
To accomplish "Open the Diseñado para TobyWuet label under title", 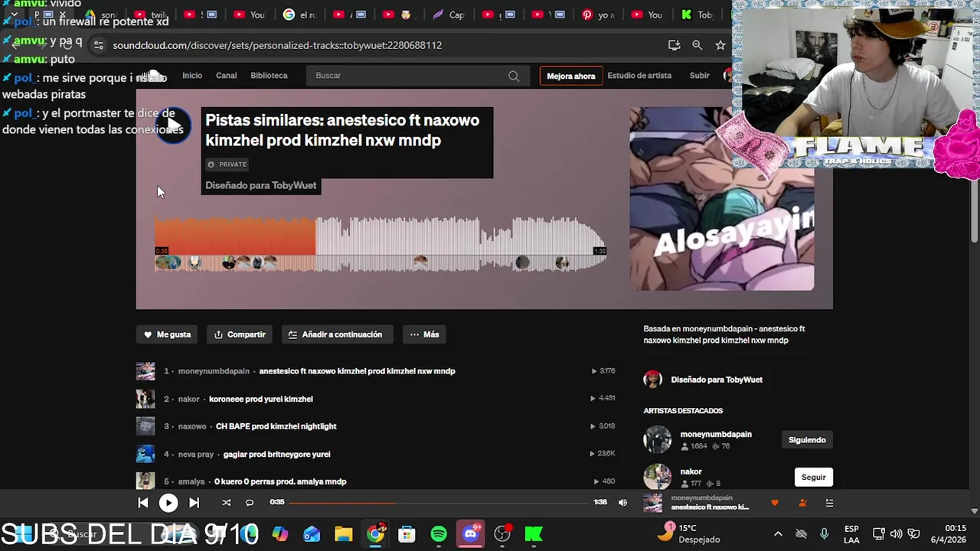I will coord(261,185).
